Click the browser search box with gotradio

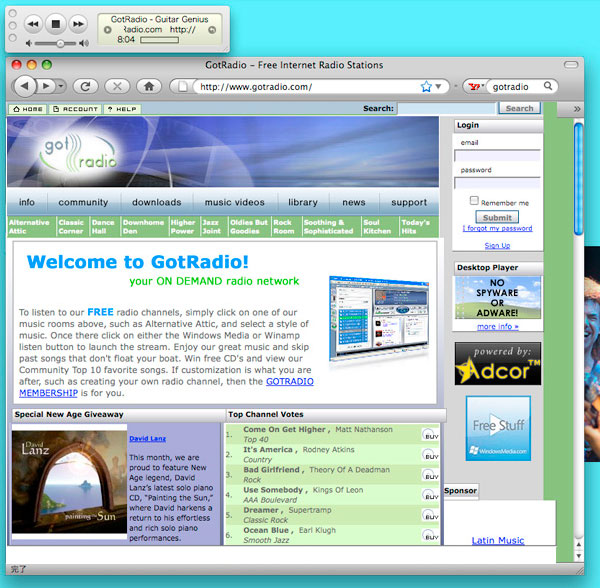[x=515, y=87]
